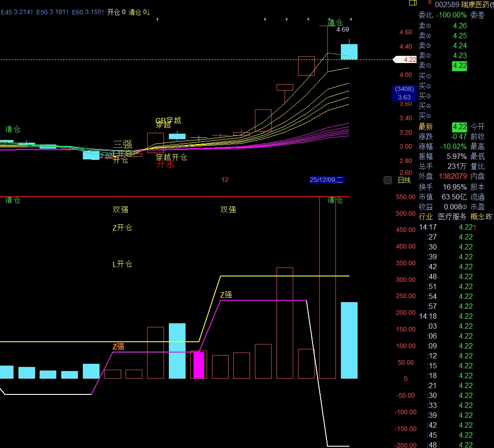Viewport: 494px width, 448px height.
Task: Click the 4.69 high price label
Action: click(x=342, y=29)
